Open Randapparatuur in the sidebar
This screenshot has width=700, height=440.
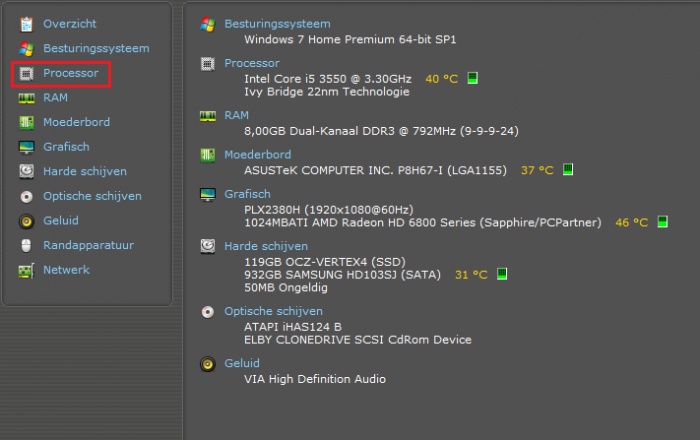[x=88, y=245]
